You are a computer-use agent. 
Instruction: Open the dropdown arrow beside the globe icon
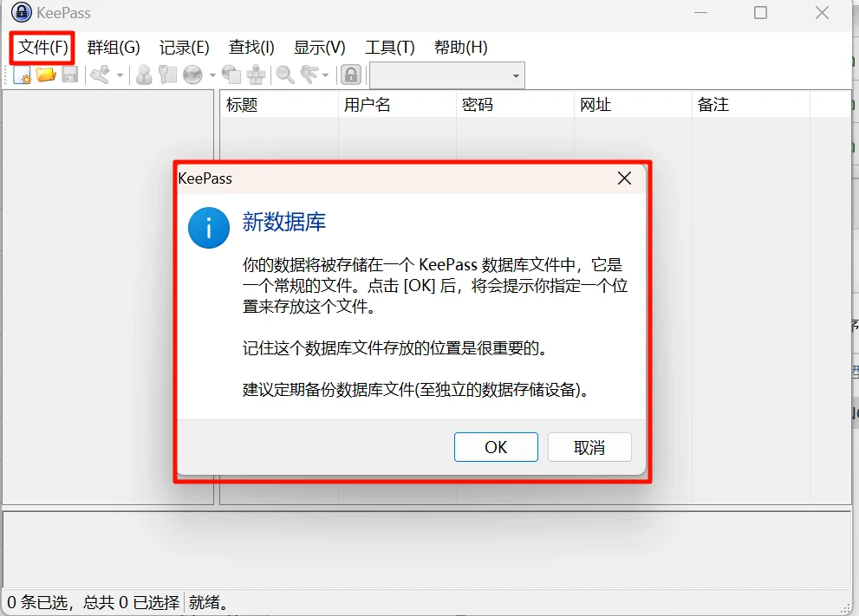(212, 75)
